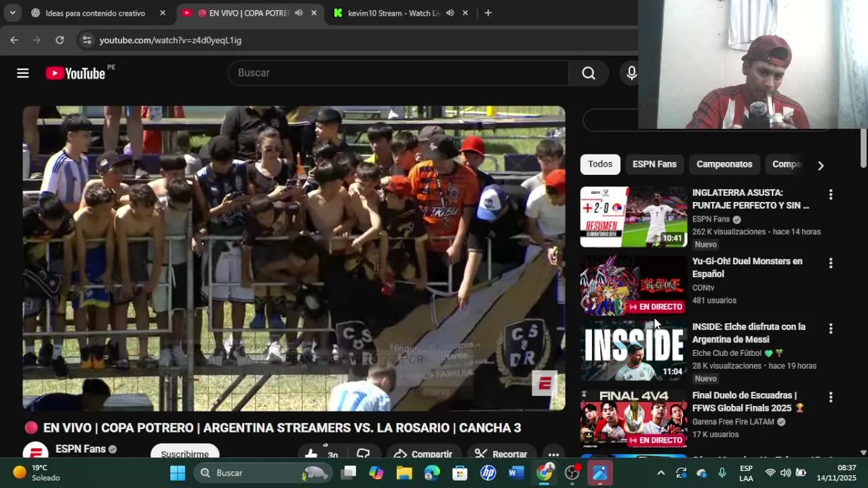Clip the video with Recortar button

point(500,454)
